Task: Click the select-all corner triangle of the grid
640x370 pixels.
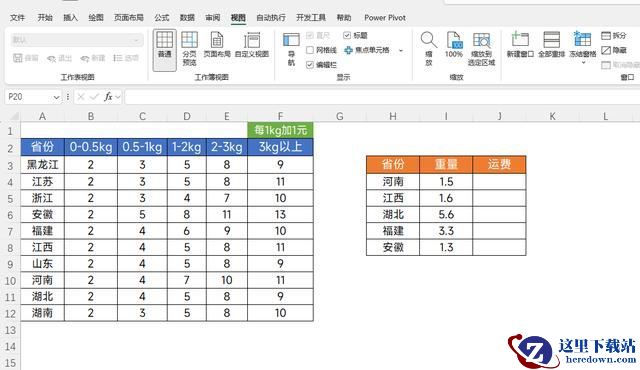Action: tap(14, 116)
